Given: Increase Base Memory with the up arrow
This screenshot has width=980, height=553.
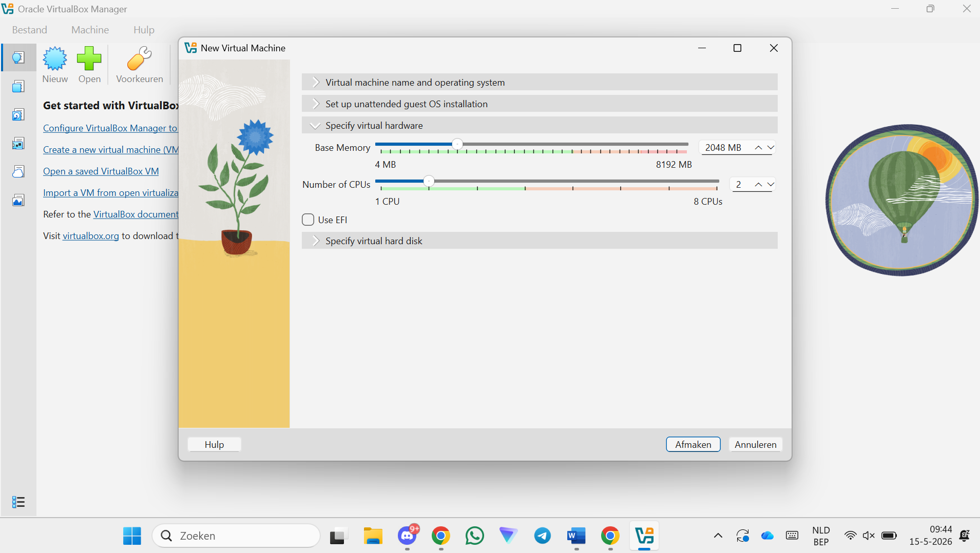Looking at the screenshot, I should tap(758, 148).
